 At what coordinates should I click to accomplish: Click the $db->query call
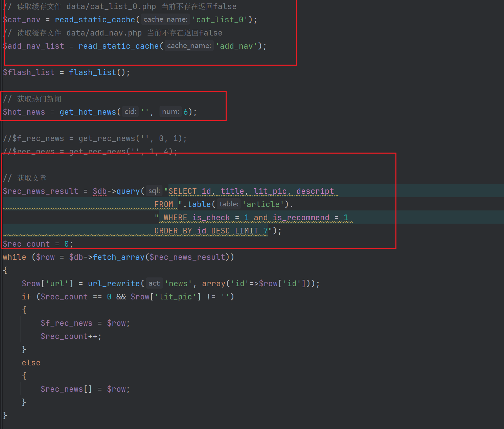click(116, 191)
